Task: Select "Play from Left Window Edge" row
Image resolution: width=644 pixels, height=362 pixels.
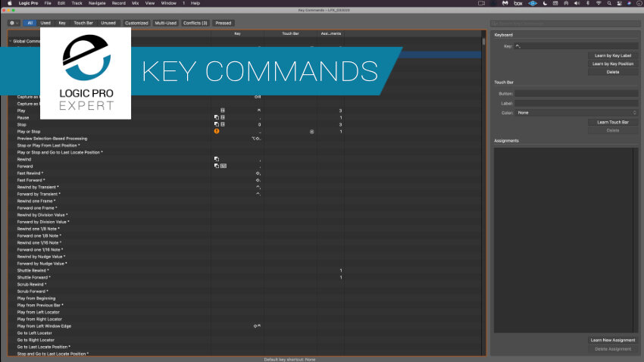Action: pos(245,326)
